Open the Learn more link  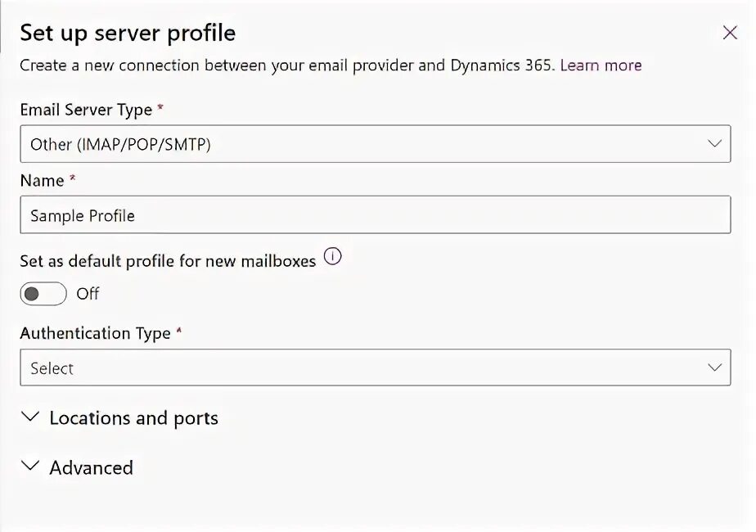[601, 65]
